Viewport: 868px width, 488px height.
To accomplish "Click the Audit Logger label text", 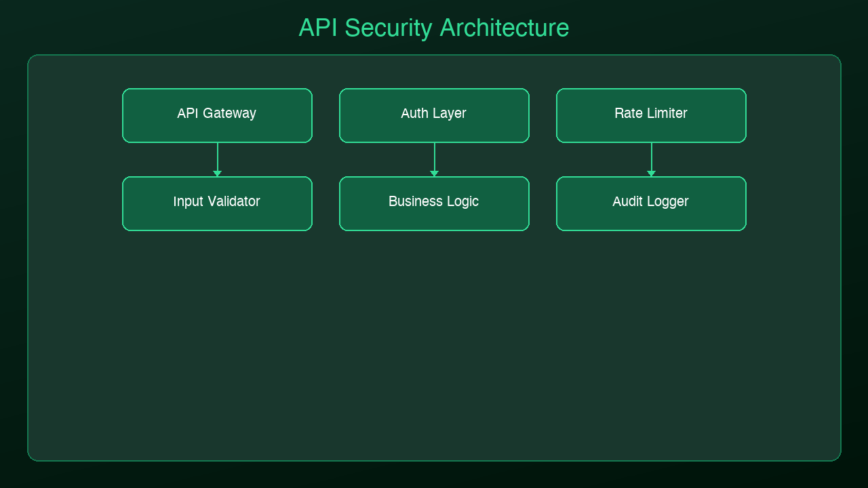I will pos(651,201).
